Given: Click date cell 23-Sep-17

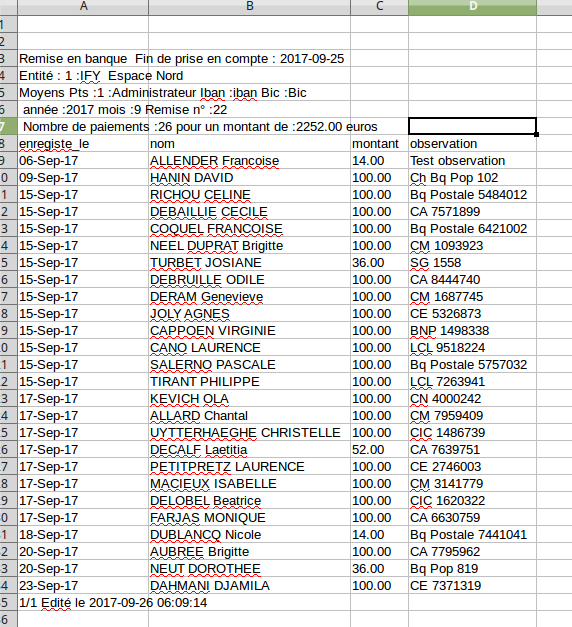Looking at the screenshot, I should pos(83,586).
